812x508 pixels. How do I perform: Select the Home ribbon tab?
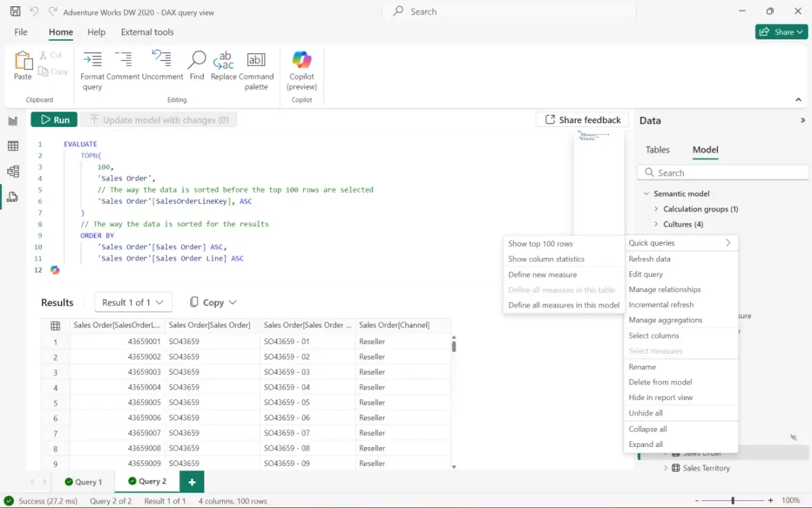[61, 32]
